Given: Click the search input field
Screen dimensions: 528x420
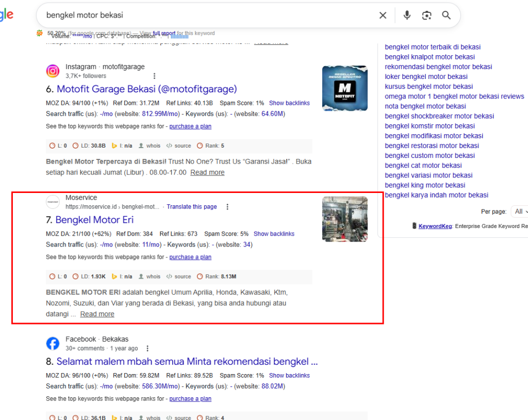Looking at the screenshot, I should (206, 15).
